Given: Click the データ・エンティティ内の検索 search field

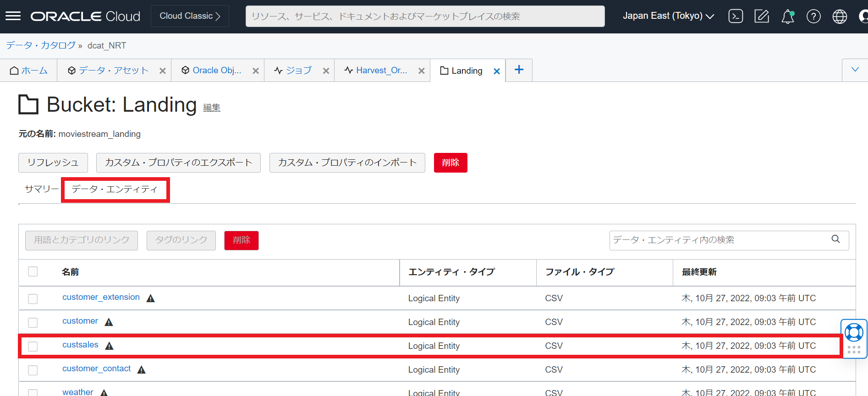Looking at the screenshot, I should coord(710,240).
